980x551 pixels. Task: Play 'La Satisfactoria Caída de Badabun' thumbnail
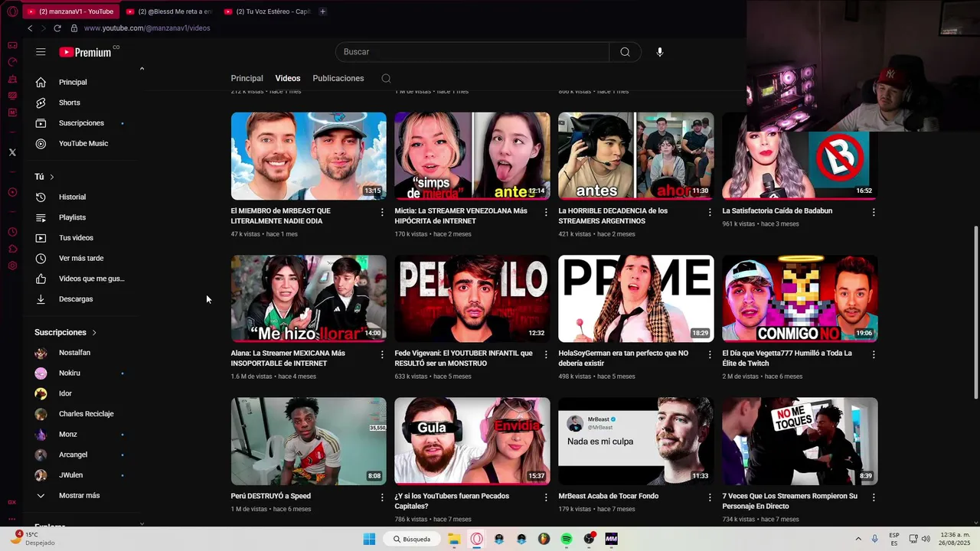799,156
